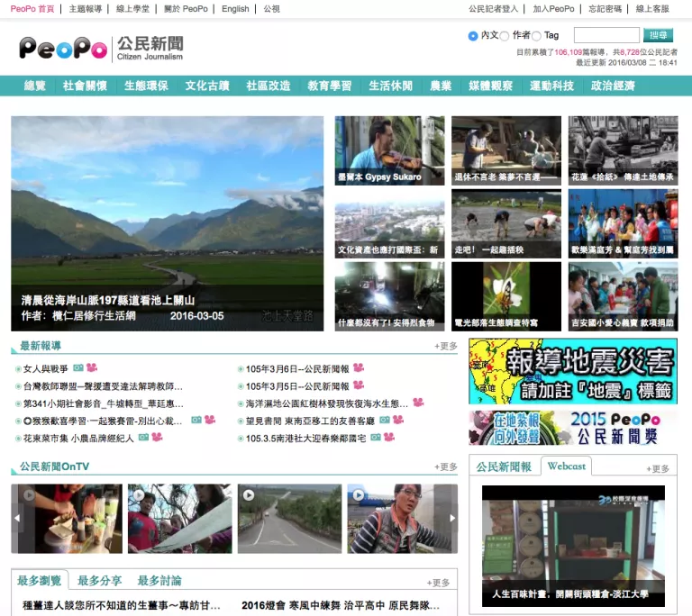
Task: Click camera icon beside 花東菜市集 headline
Action: (x=143, y=438)
